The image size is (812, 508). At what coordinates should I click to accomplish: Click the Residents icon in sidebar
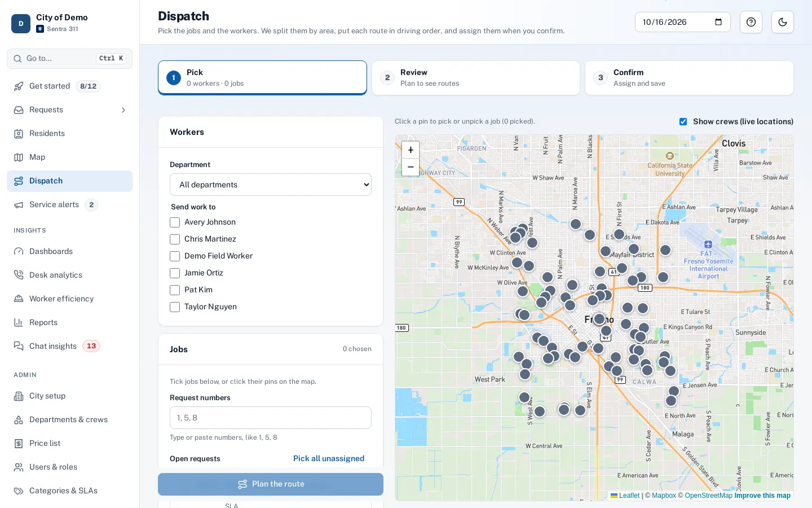tap(19, 134)
